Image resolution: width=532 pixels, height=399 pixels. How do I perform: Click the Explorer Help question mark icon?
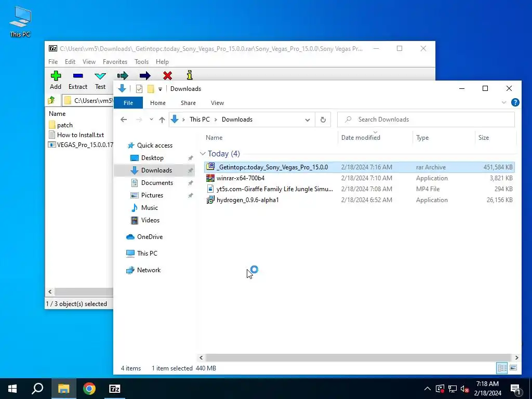click(515, 102)
